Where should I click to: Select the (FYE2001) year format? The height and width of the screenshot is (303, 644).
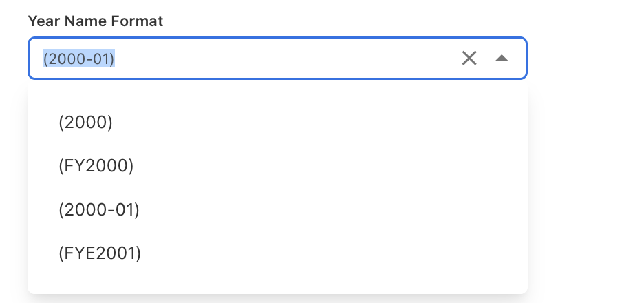(x=100, y=253)
